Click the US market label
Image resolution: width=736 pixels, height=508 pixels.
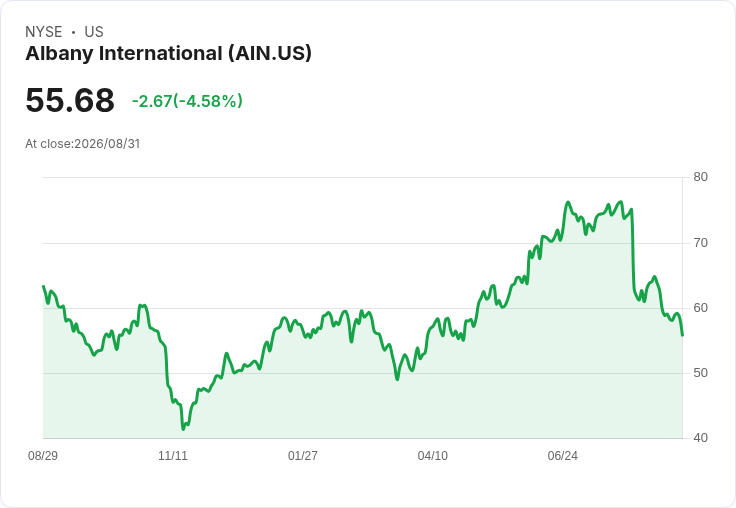click(94, 32)
